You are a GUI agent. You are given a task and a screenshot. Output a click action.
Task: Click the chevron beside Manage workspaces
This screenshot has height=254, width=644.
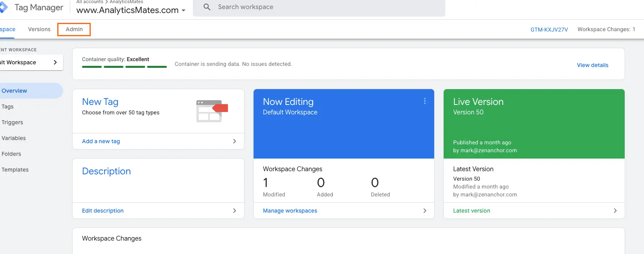(x=425, y=211)
